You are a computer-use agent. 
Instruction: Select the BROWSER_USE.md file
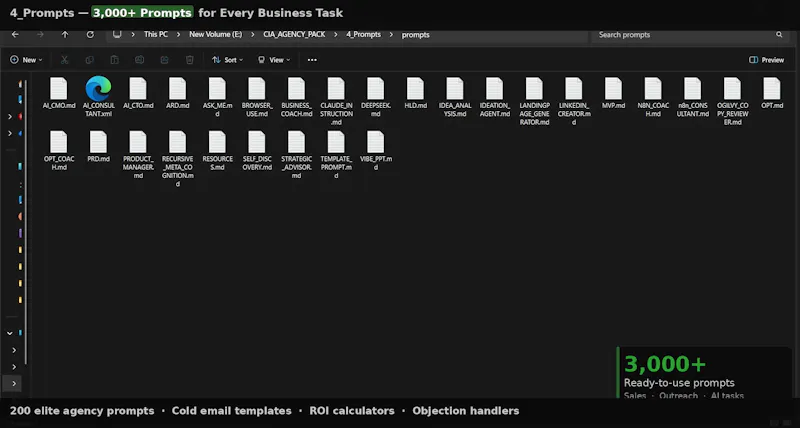[257, 97]
